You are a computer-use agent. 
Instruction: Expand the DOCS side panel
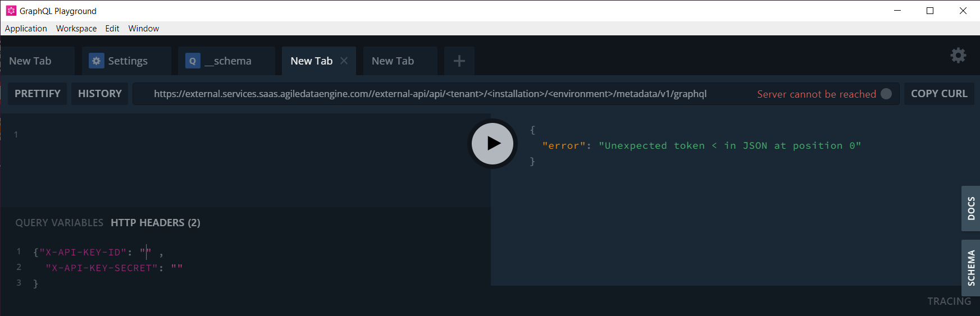point(971,208)
